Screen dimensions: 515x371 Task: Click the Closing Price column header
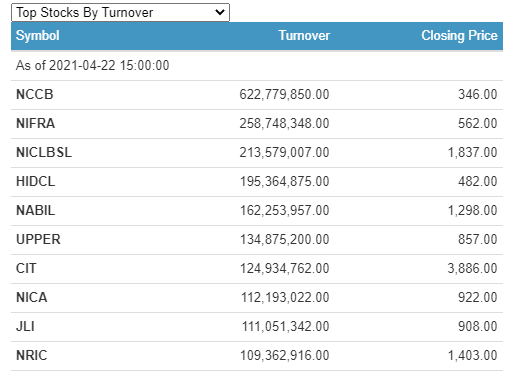[459, 36]
